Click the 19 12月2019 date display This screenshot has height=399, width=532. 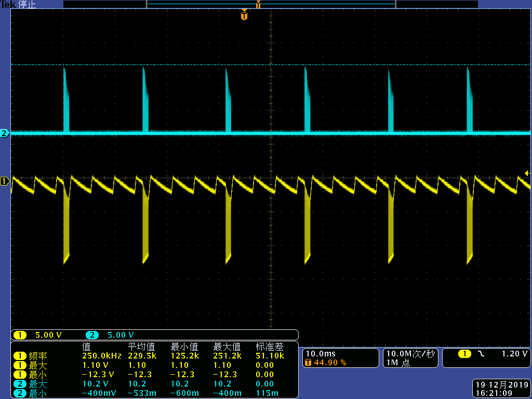click(x=502, y=385)
